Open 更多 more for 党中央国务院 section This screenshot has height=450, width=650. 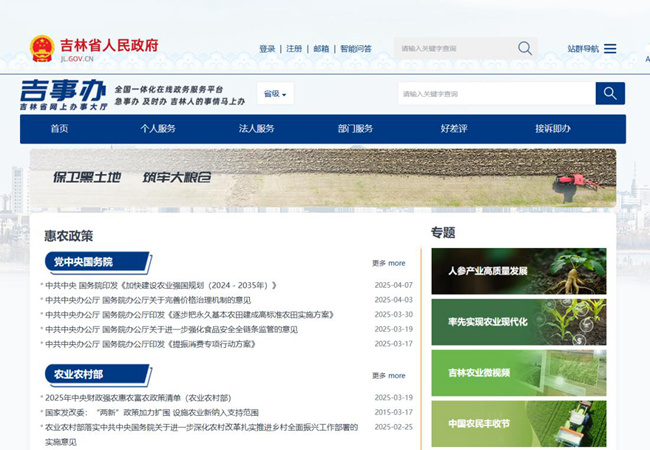pyautogui.click(x=388, y=263)
